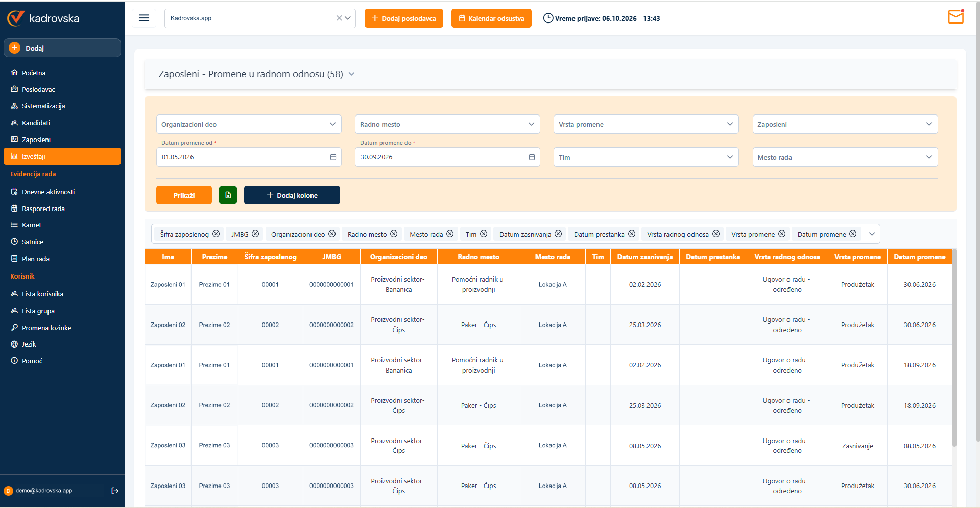Image resolution: width=980 pixels, height=508 pixels.
Task: Remove the Organizacioni deo column chip
Action: click(x=332, y=234)
